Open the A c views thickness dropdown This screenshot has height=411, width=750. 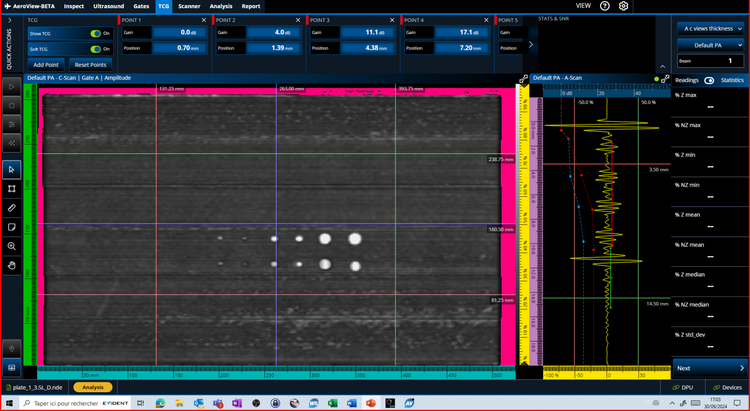coord(709,29)
